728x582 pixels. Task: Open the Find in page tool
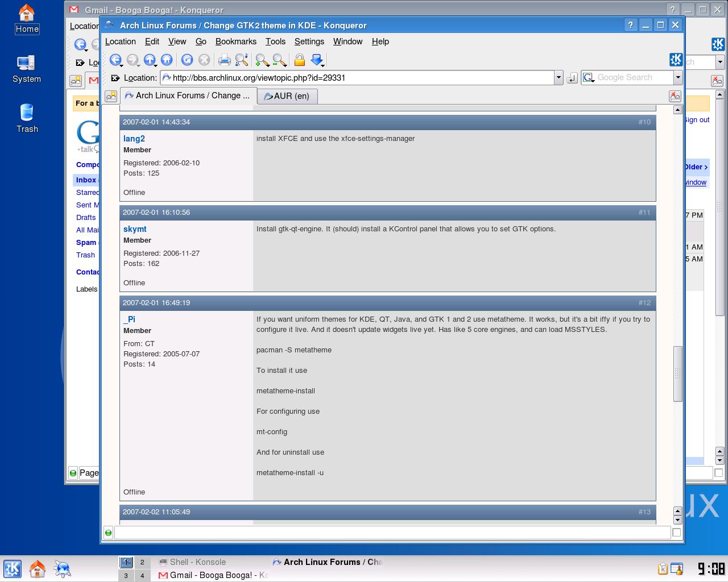click(242, 60)
